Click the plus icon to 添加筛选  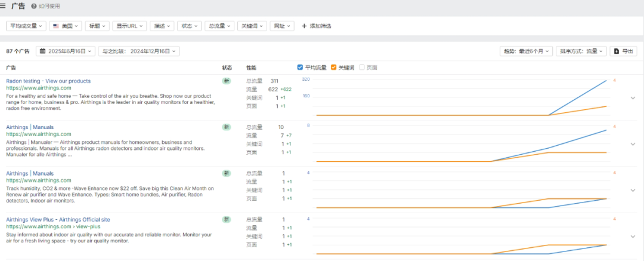pos(304,26)
